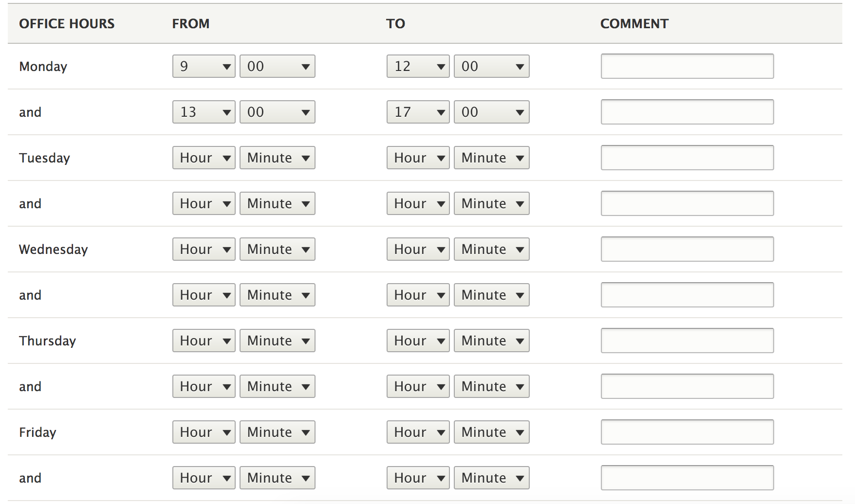855x504 pixels.
Task: Open the second Friday row From Minute dropdown
Action: 277,478
